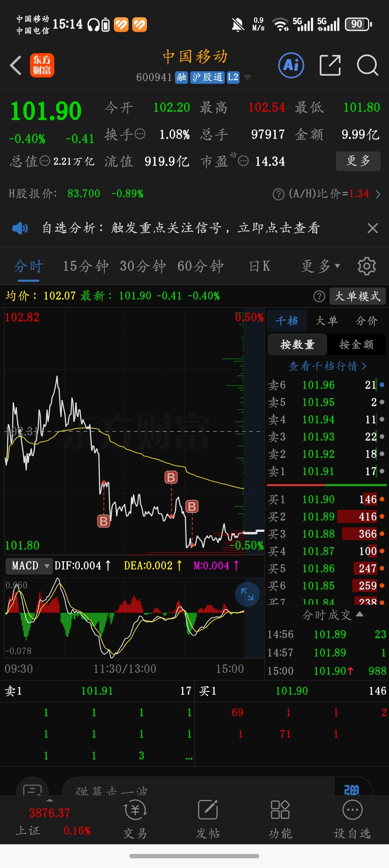Tap top B marker on chart
The image size is (389, 868).
point(171,478)
